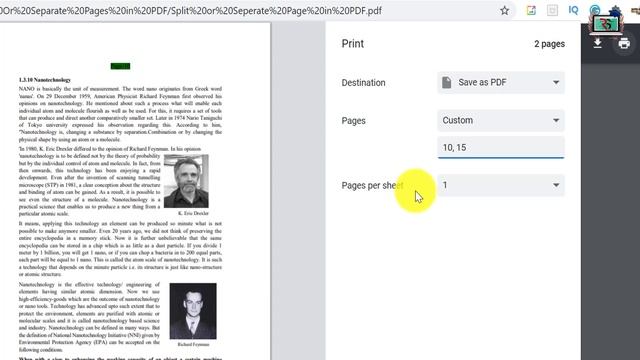
Task: Click the "Pages per sheet" label
Action: pyautogui.click(x=372, y=186)
